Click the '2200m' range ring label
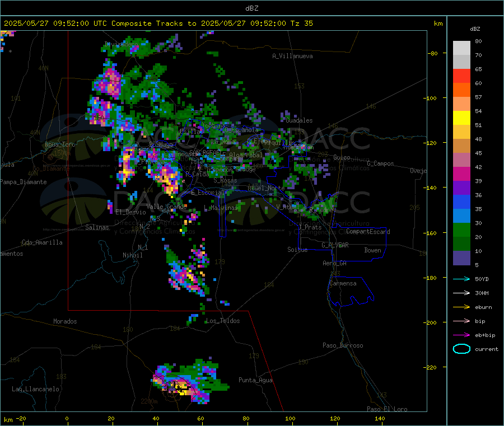This screenshot has height=426, width=504. [x=149, y=401]
